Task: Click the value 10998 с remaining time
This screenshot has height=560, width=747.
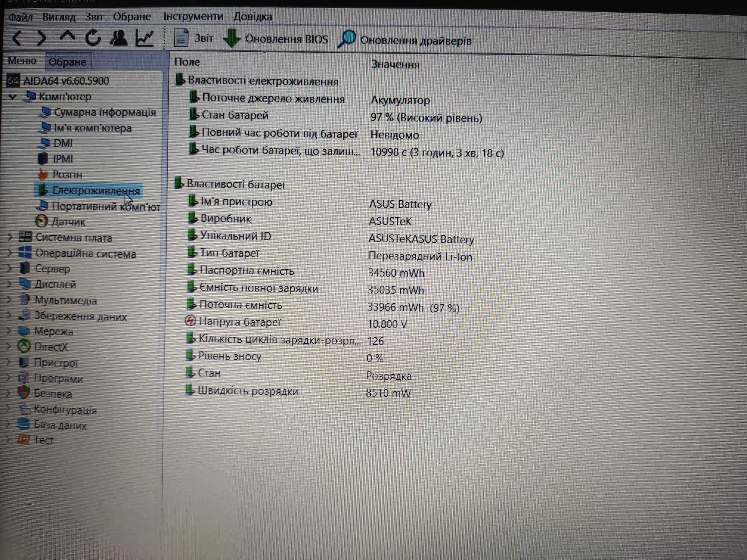Action: pos(437,153)
